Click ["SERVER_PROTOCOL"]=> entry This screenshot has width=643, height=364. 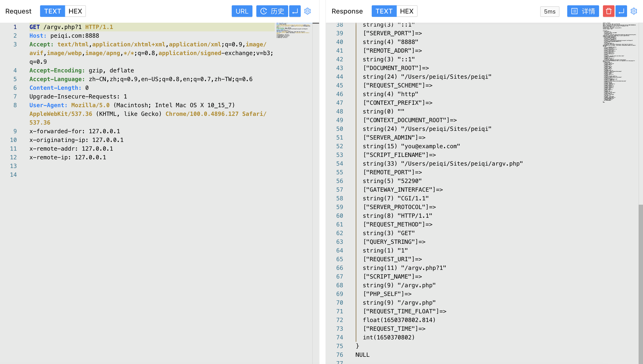[399, 207]
